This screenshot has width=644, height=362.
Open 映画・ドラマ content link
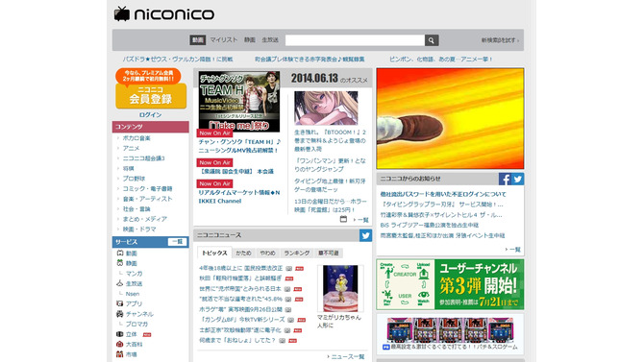pos(139,229)
